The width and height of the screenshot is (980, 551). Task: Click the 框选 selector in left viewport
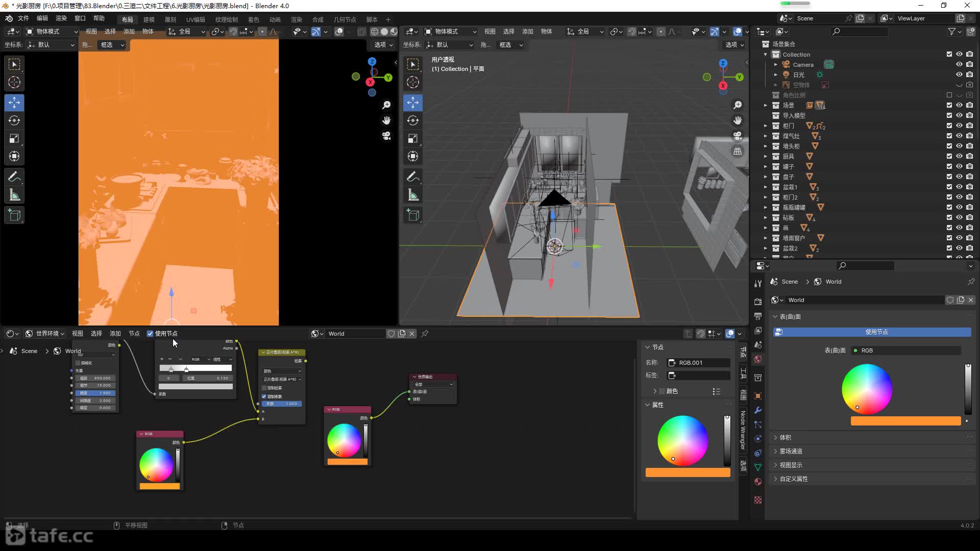click(x=112, y=45)
